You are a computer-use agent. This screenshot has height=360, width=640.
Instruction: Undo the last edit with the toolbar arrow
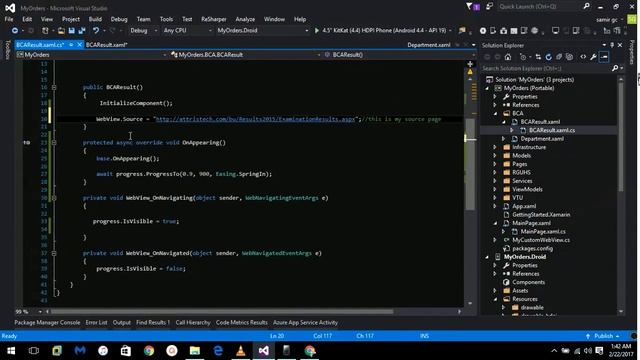[x=96, y=31]
